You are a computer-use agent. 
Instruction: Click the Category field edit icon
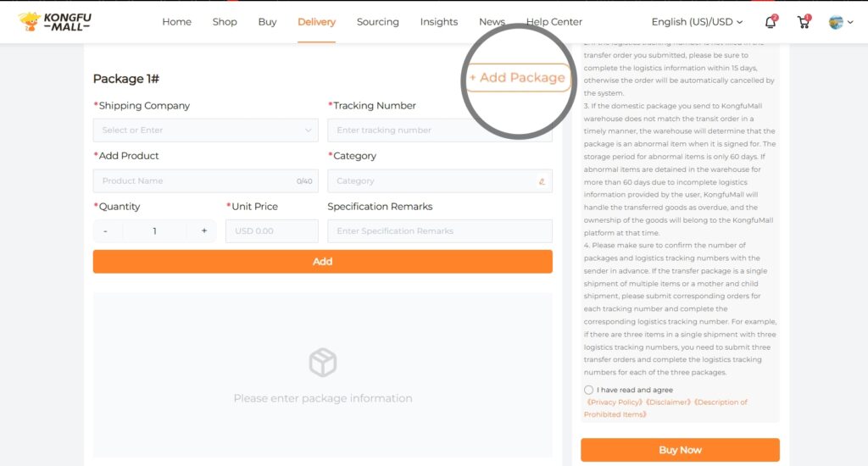click(x=542, y=181)
